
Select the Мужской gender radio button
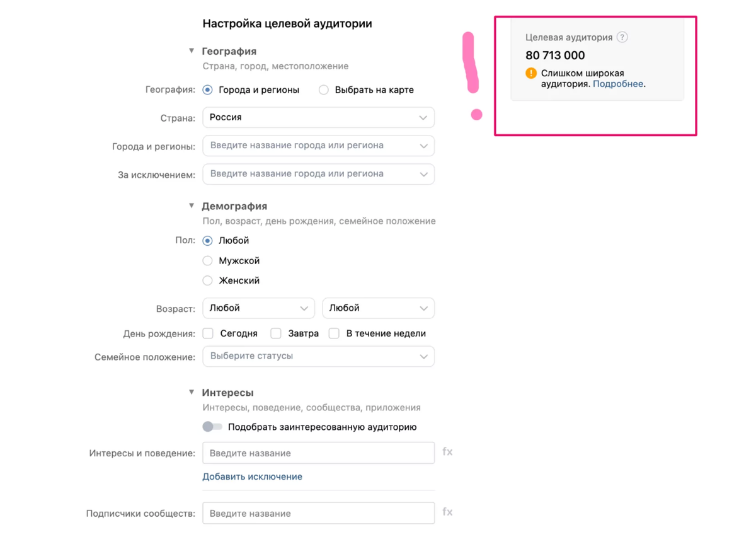208,260
